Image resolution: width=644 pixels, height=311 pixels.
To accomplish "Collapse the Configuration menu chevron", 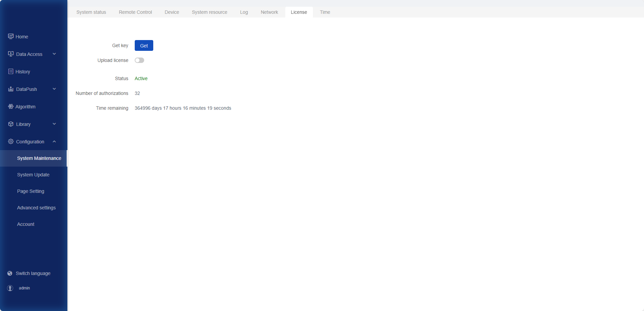I will [x=54, y=141].
